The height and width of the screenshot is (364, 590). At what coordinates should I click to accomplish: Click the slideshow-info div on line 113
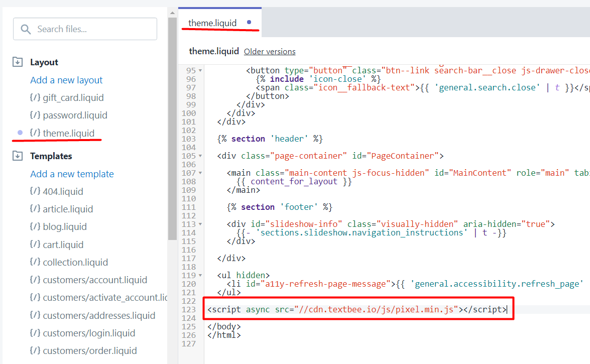coord(391,224)
